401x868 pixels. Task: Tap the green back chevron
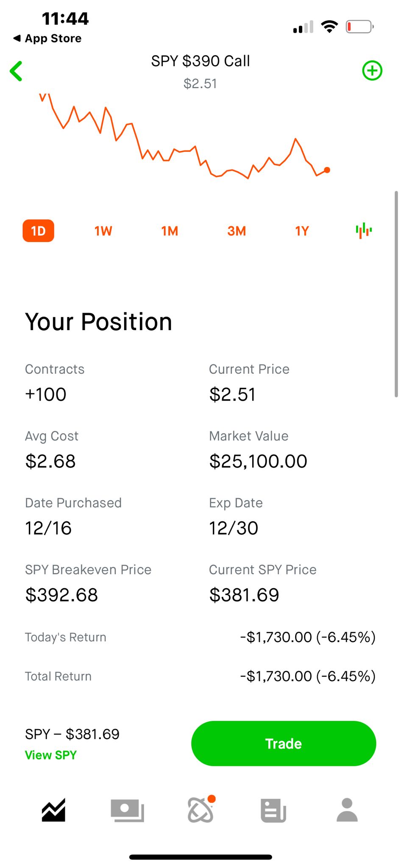(x=16, y=71)
